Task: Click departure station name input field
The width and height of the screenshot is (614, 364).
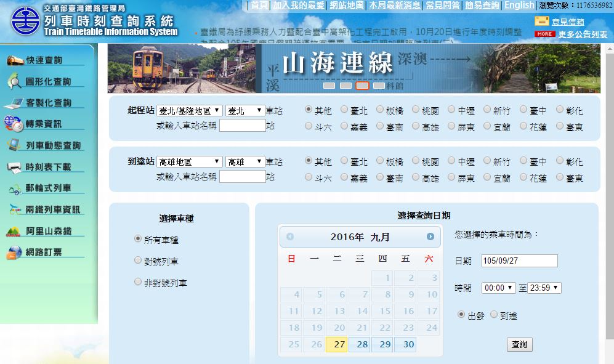Action: point(243,126)
